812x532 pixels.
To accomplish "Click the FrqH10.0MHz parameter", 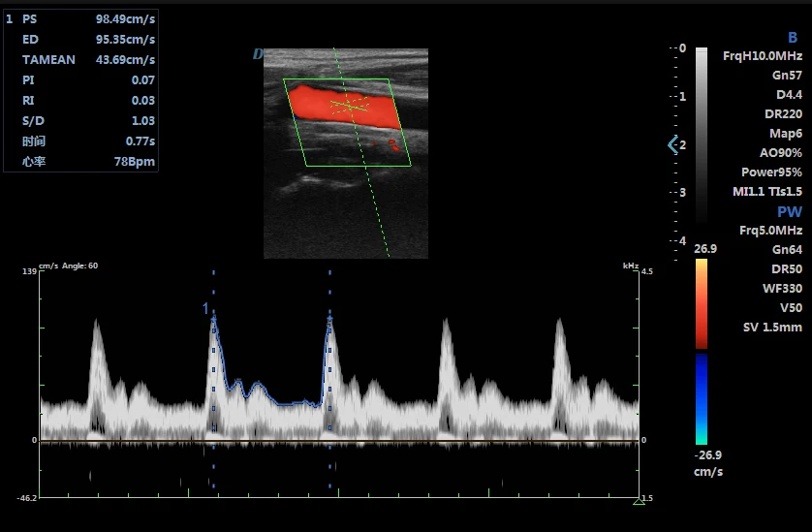I will pos(763,56).
